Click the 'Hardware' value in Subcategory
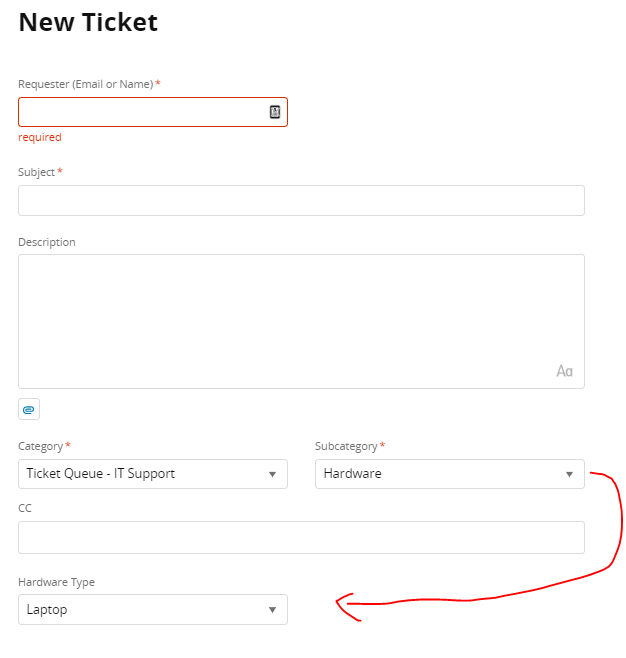The width and height of the screenshot is (626, 658). point(352,474)
